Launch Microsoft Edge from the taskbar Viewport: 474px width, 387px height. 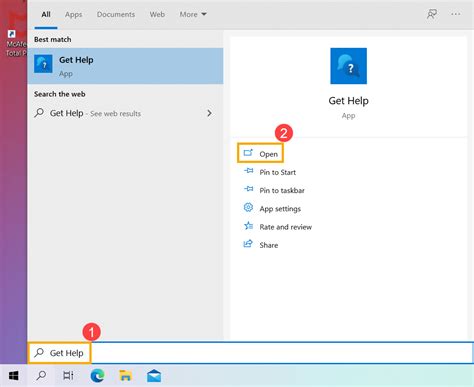pyautogui.click(x=97, y=376)
